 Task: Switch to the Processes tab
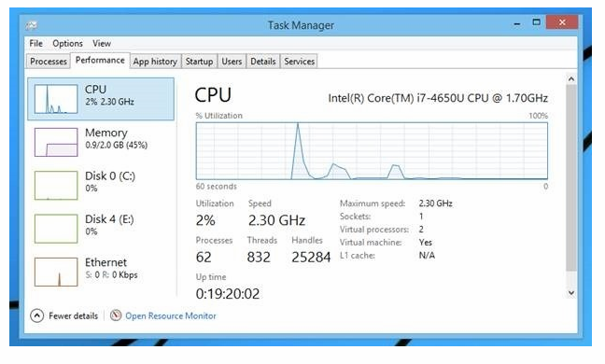click(49, 62)
